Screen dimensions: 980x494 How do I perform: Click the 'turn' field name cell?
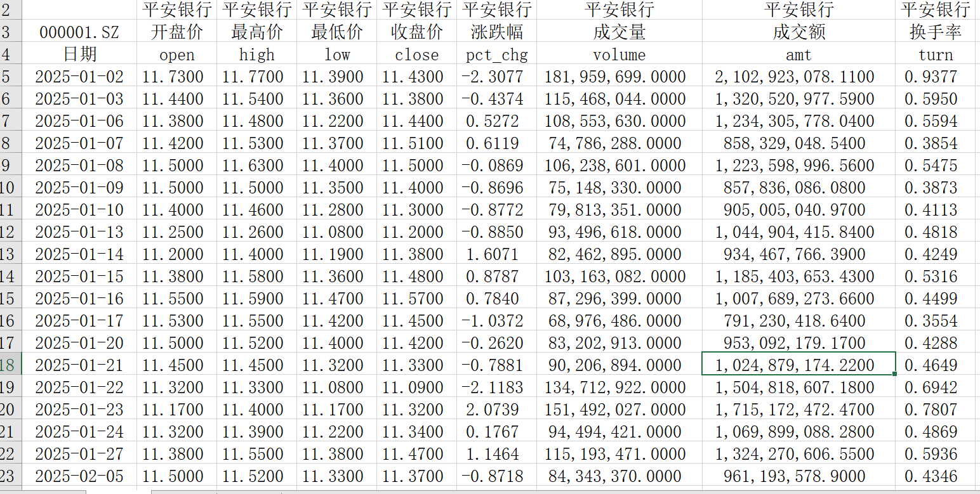click(936, 54)
